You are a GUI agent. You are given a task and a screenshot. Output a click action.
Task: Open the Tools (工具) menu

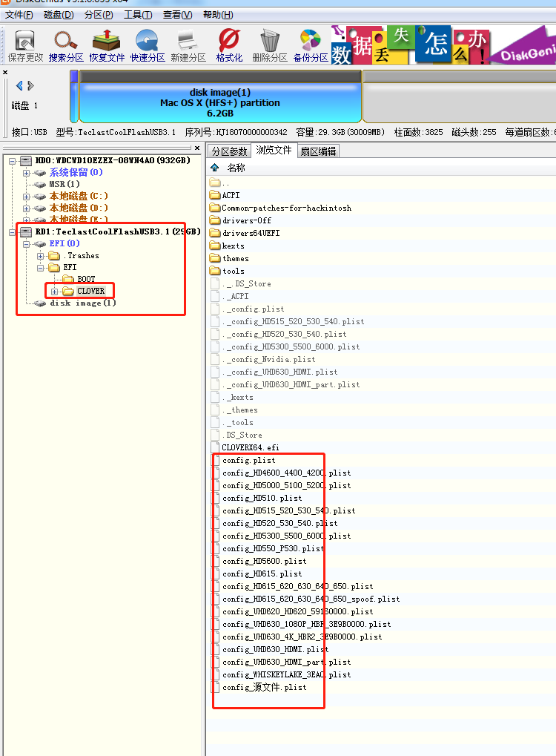pyautogui.click(x=138, y=15)
